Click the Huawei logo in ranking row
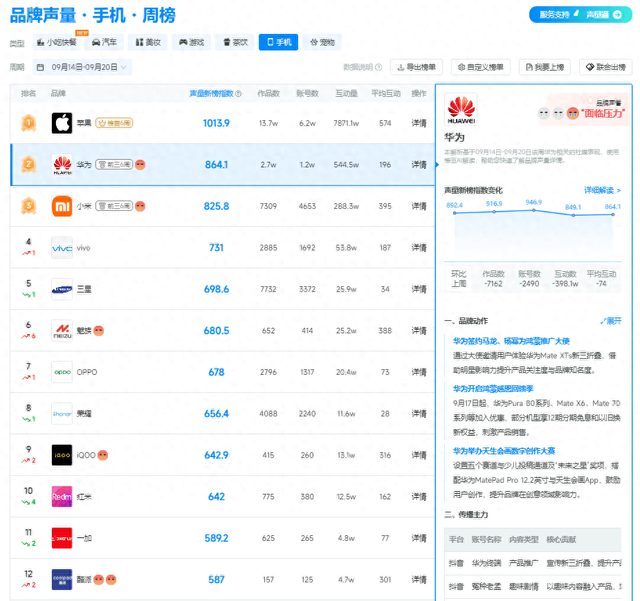The height and width of the screenshot is (601, 640). point(62,165)
